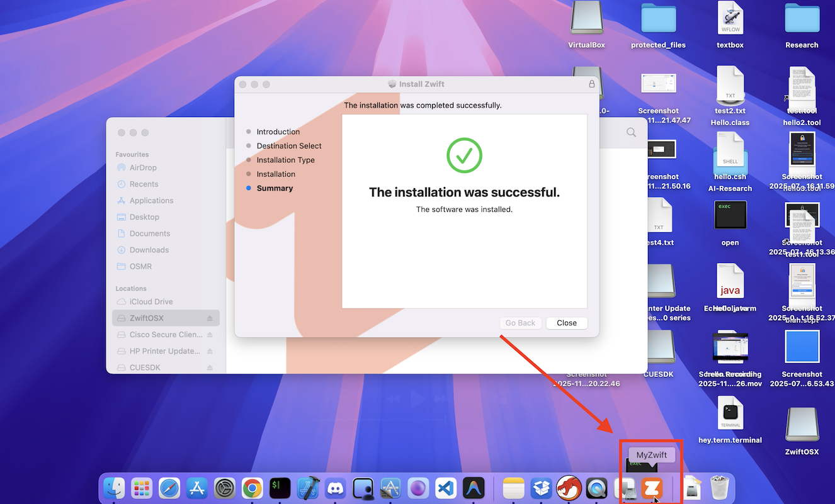The height and width of the screenshot is (504, 835).
Task: Open the Finder window search magnifier
Action: [x=631, y=133]
